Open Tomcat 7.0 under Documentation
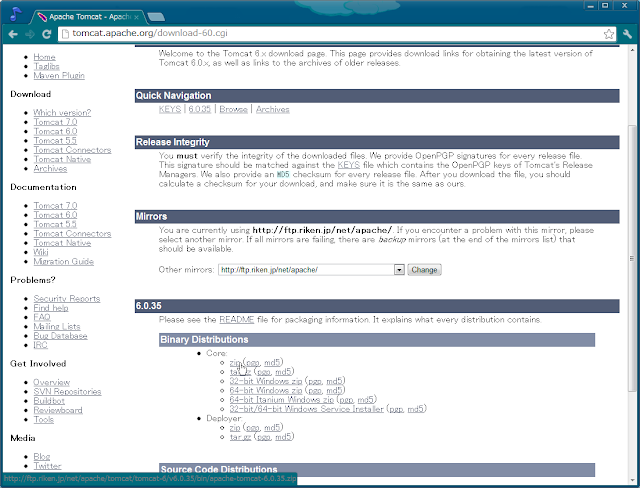 (55, 206)
